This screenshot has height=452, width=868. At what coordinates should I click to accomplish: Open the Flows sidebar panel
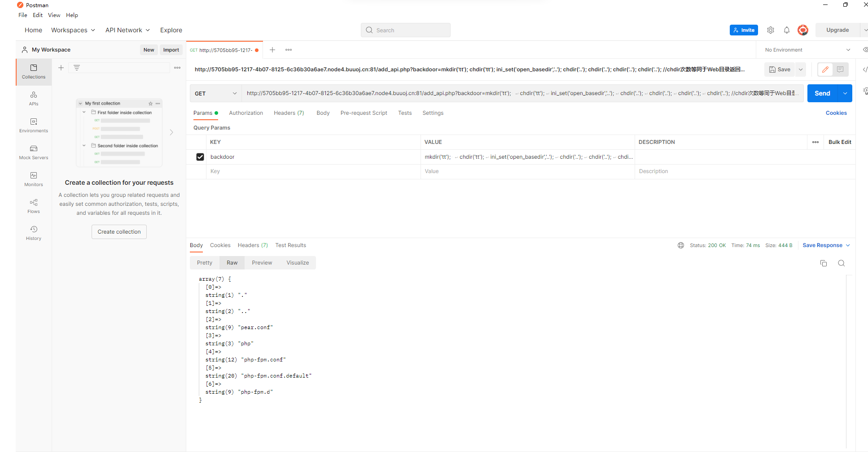[34, 206]
